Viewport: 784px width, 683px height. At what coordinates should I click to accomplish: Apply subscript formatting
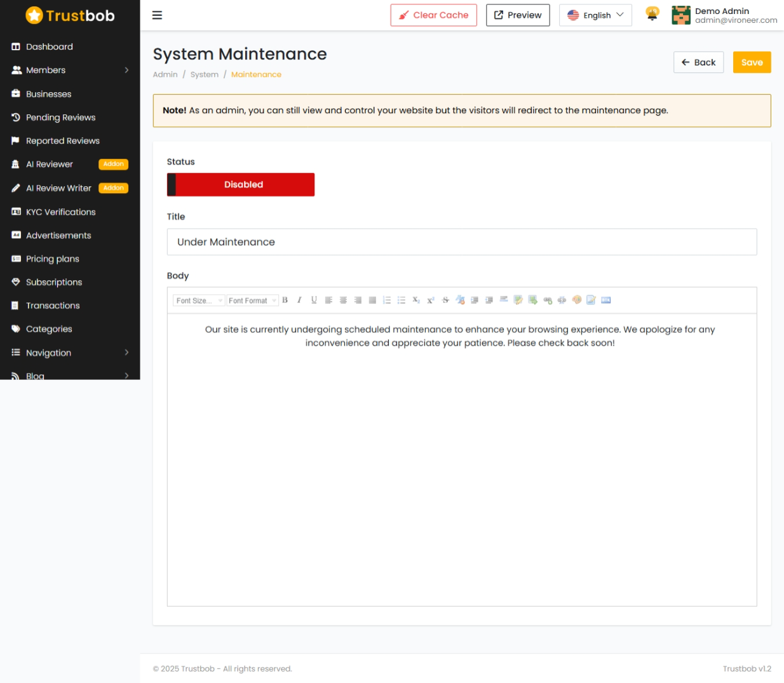point(416,300)
